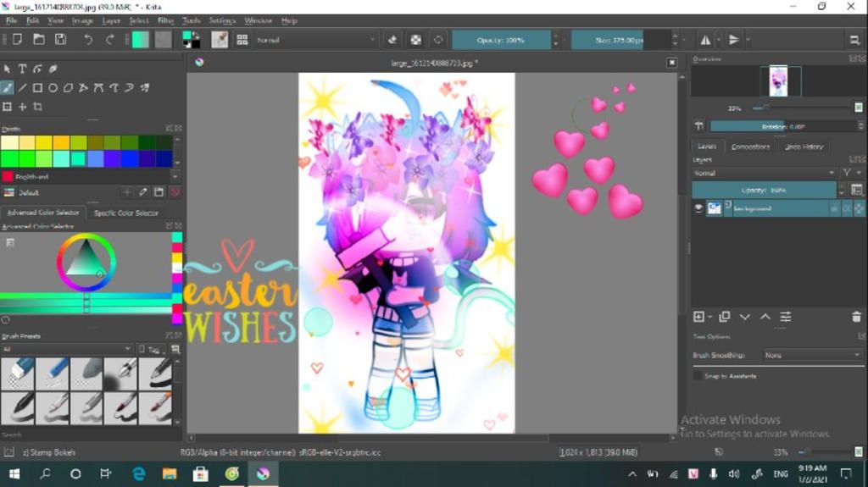Toggle lock on background layer
Image resolution: width=868 pixels, height=487 pixels.
coord(834,208)
